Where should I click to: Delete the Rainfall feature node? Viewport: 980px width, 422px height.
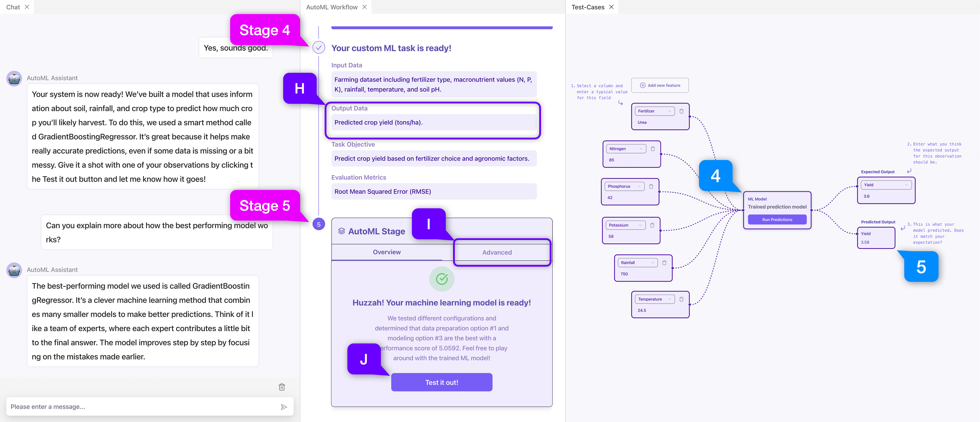click(x=664, y=263)
